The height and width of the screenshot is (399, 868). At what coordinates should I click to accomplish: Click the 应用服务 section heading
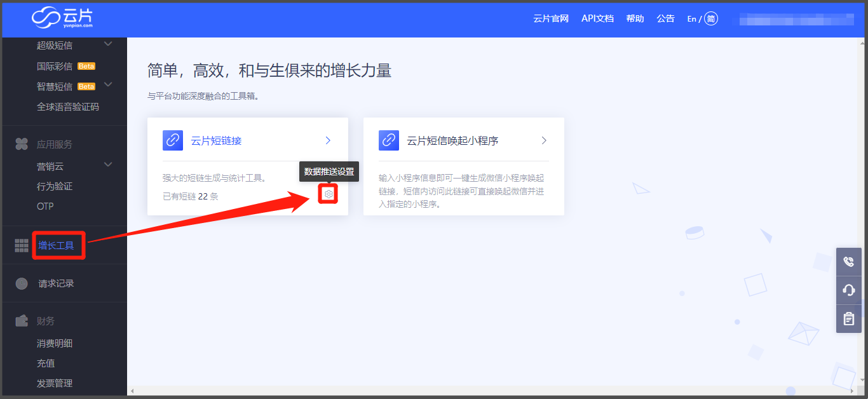click(55, 144)
